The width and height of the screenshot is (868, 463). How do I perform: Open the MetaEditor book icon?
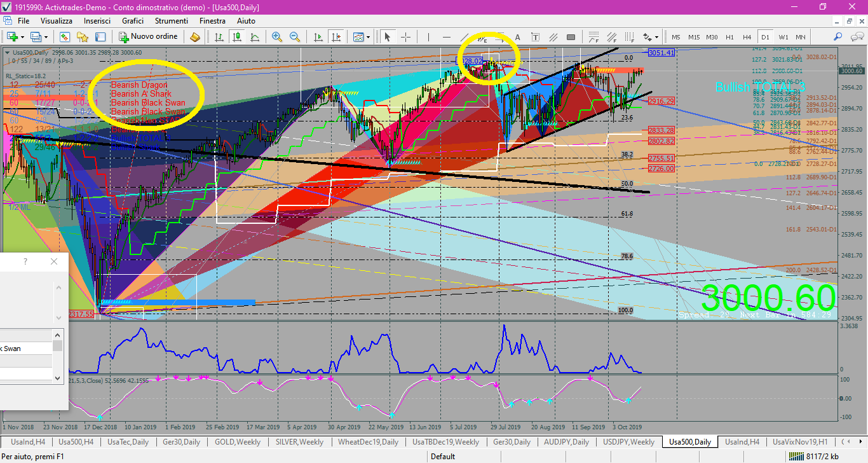pyautogui.click(x=195, y=37)
